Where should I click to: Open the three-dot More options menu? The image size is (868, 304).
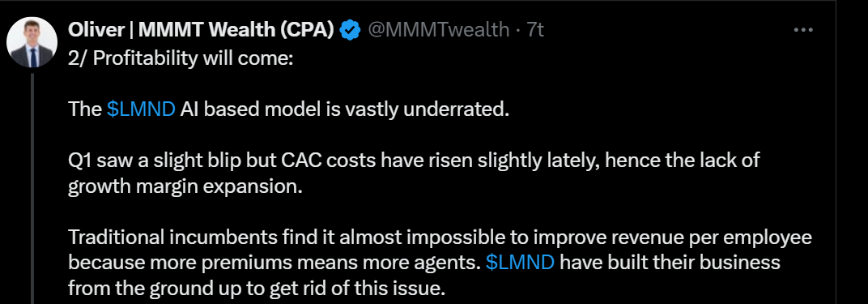click(802, 30)
